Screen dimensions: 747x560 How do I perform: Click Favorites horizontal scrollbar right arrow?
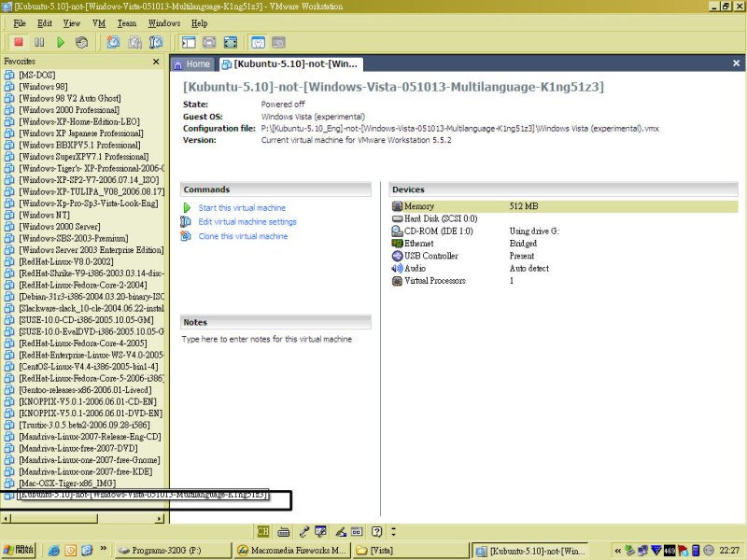click(160, 519)
